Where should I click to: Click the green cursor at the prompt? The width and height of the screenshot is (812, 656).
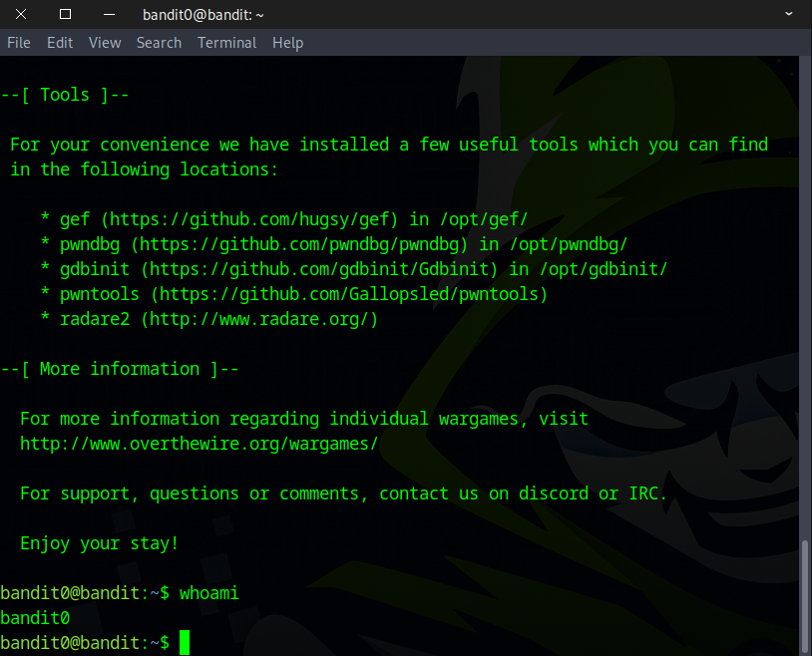tap(185, 643)
